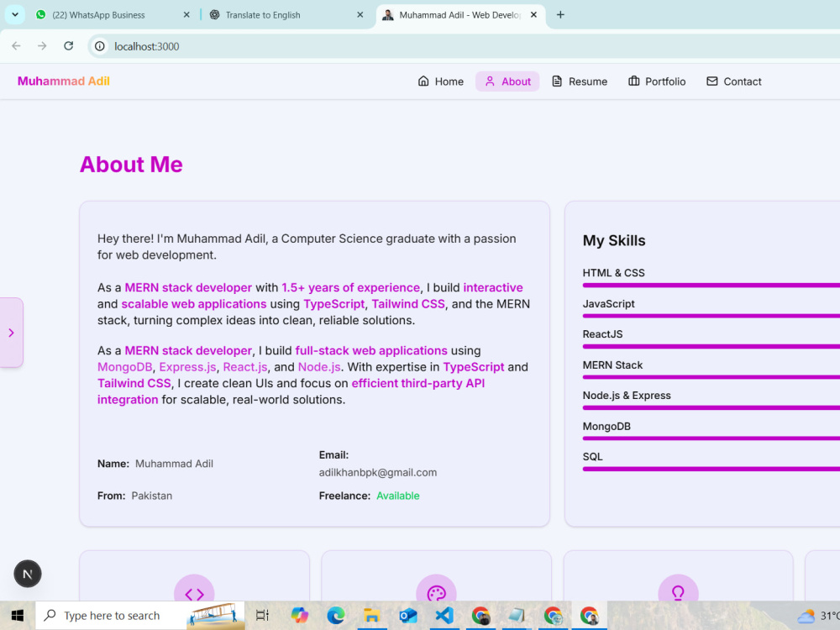Reload the localhost page
Viewport: 840px width, 630px height.
pyautogui.click(x=68, y=46)
